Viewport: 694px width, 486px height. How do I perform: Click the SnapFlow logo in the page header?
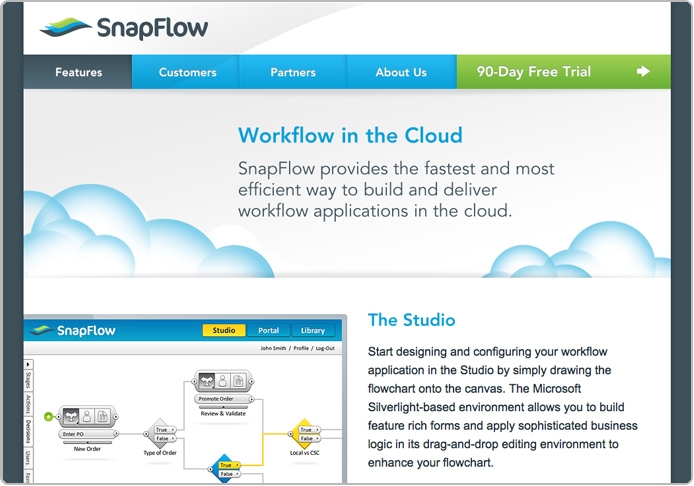(x=123, y=28)
